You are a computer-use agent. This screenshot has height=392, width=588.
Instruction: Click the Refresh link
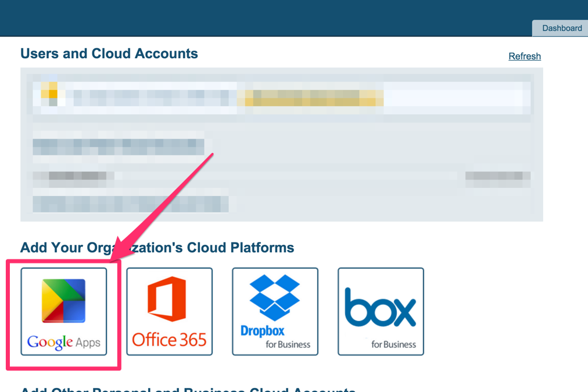524,56
